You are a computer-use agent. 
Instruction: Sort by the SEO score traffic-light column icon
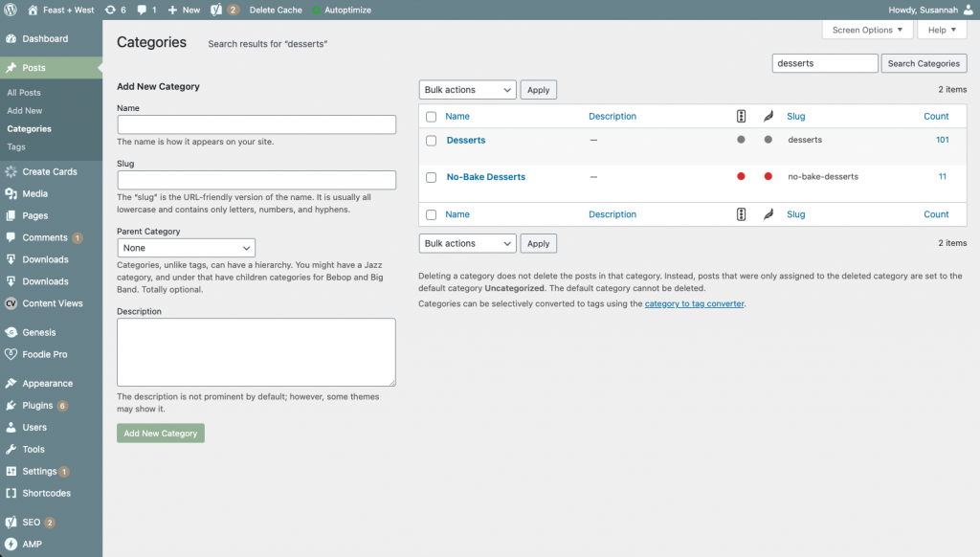click(x=741, y=116)
